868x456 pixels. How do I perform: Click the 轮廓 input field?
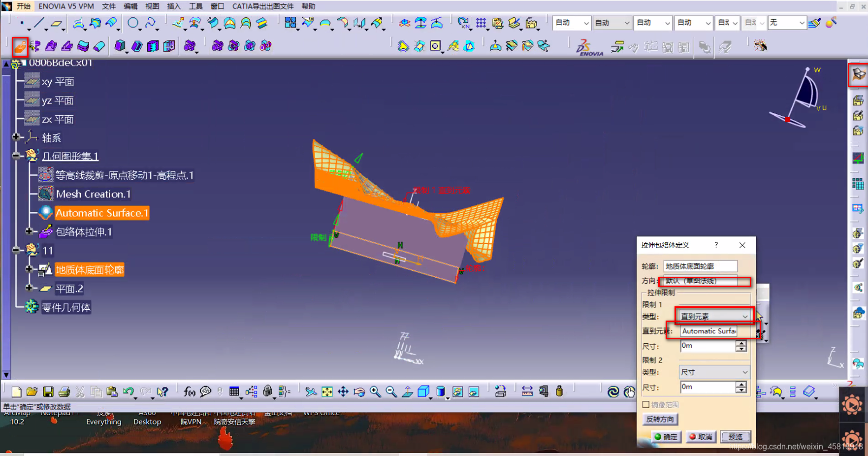pyautogui.click(x=700, y=266)
